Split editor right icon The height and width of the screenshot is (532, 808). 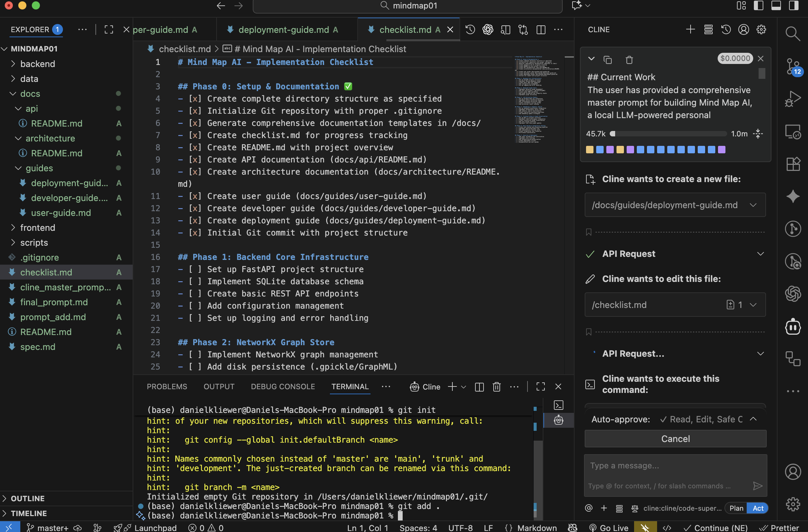(541, 30)
